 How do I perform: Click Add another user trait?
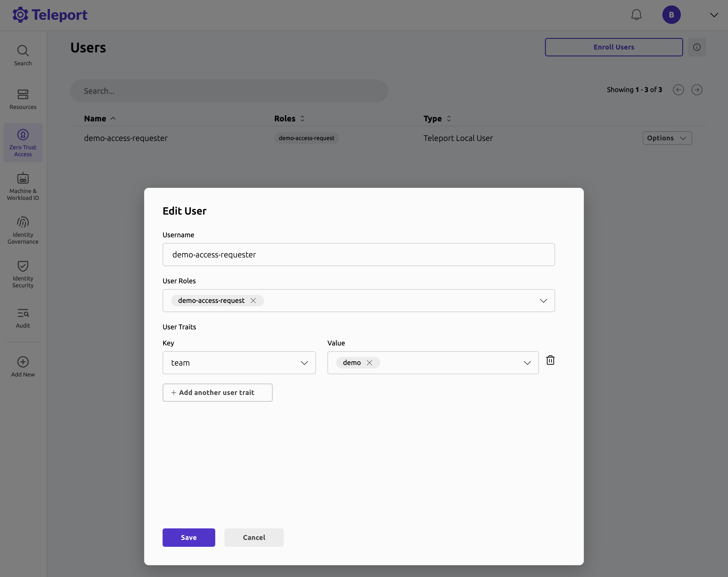pyautogui.click(x=217, y=392)
